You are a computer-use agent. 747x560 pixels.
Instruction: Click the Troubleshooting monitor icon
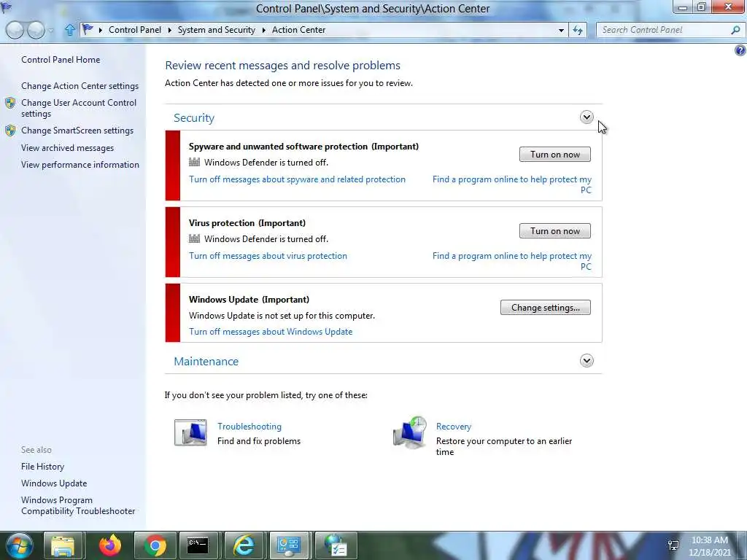[x=190, y=432]
